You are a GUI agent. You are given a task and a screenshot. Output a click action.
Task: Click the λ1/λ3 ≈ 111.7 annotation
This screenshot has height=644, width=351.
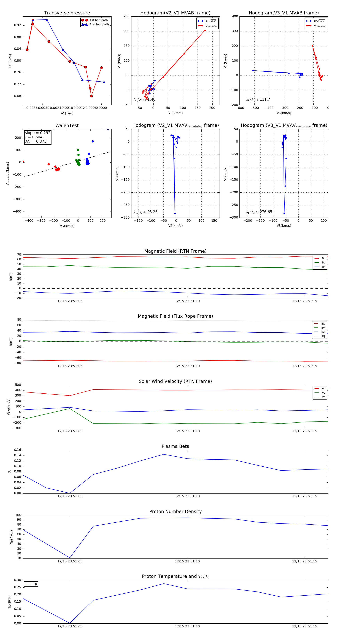[258, 100]
